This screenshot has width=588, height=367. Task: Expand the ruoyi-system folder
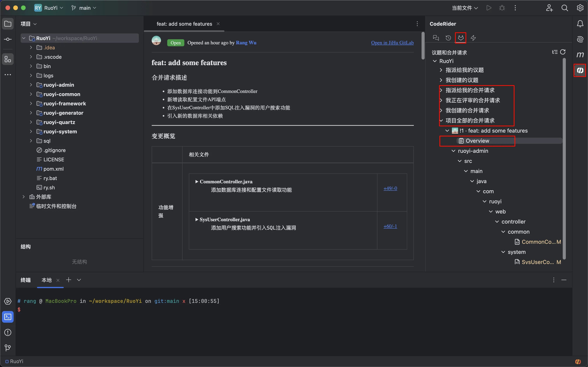click(31, 132)
